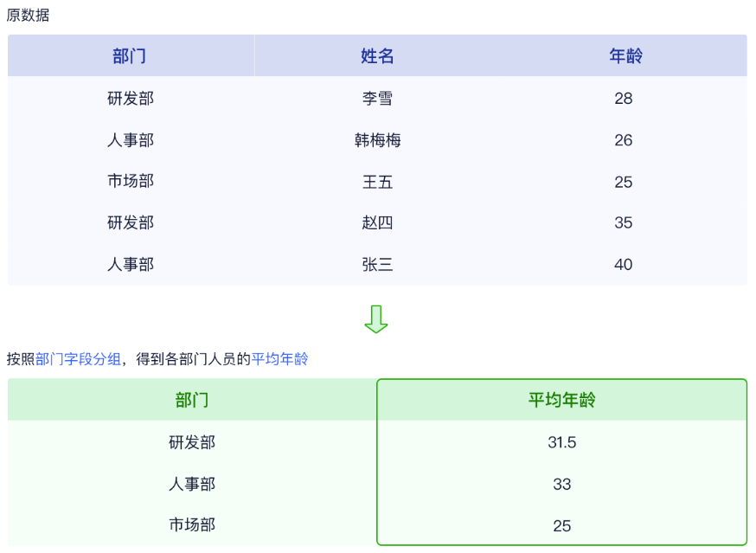The width and height of the screenshot is (756, 553).
Task: Select the green 部门 result header
Action: click(x=192, y=400)
